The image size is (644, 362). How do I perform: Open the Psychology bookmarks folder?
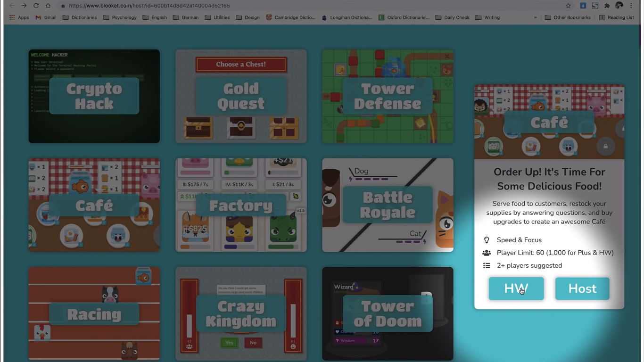click(x=120, y=17)
